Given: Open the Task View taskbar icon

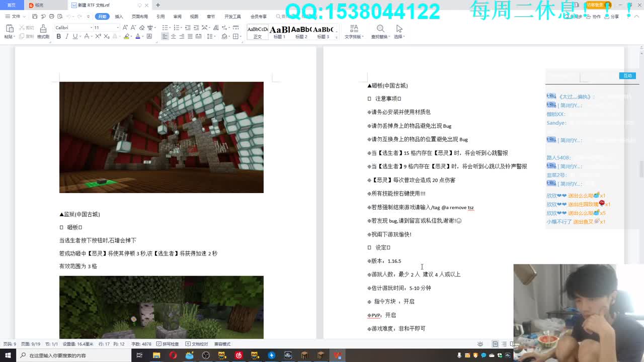Looking at the screenshot, I should coord(139,355).
